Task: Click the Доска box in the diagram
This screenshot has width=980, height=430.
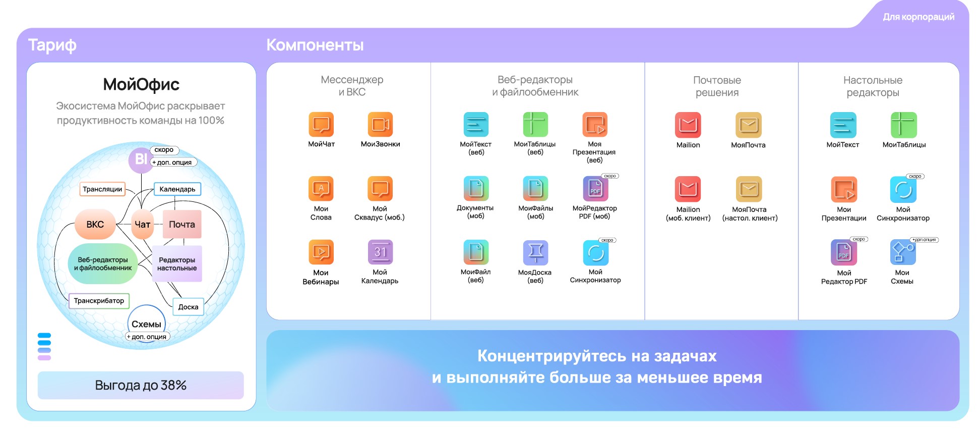Action: pos(188,307)
